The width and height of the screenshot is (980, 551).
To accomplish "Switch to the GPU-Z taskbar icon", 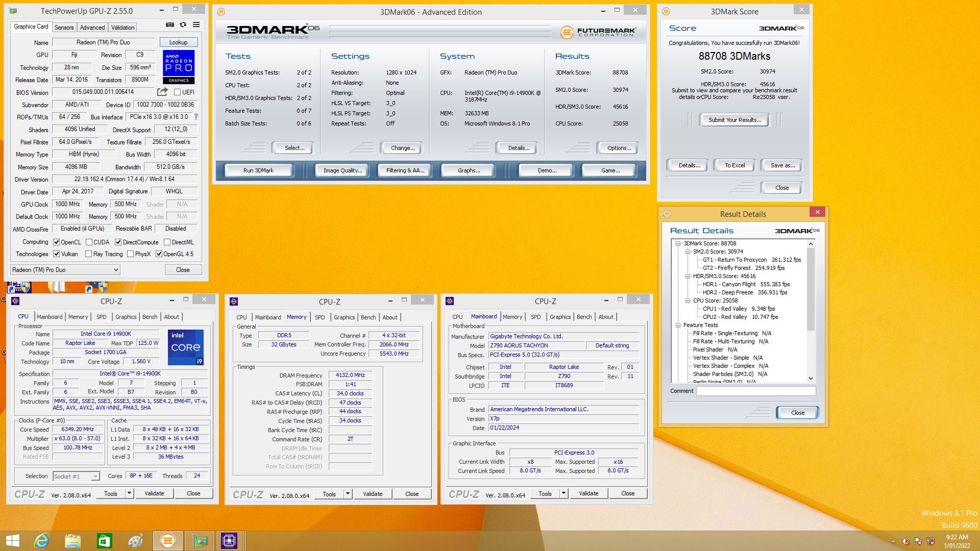I will coord(200,541).
